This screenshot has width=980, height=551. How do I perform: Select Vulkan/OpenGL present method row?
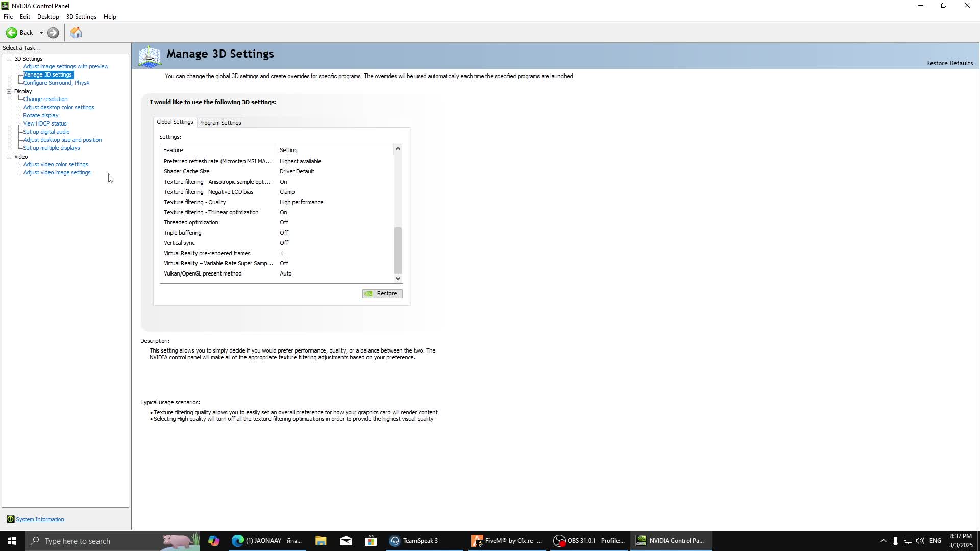coord(277,273)
